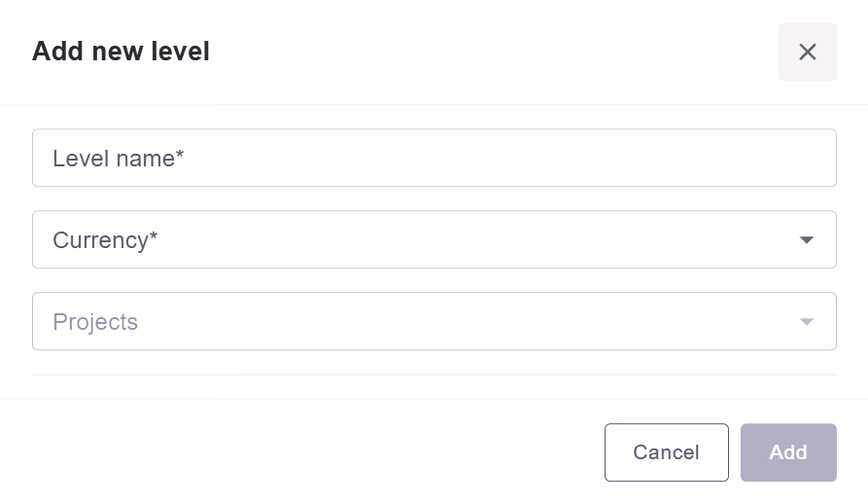868x502 pixels.
Task: Click the X icon in dialog header
Action: coord(807,53)
